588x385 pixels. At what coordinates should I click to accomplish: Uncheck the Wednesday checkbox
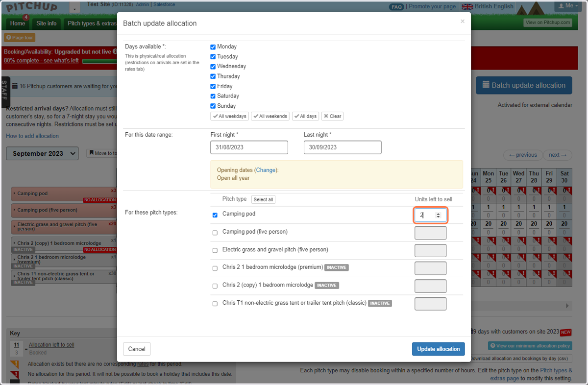point(213,67)
